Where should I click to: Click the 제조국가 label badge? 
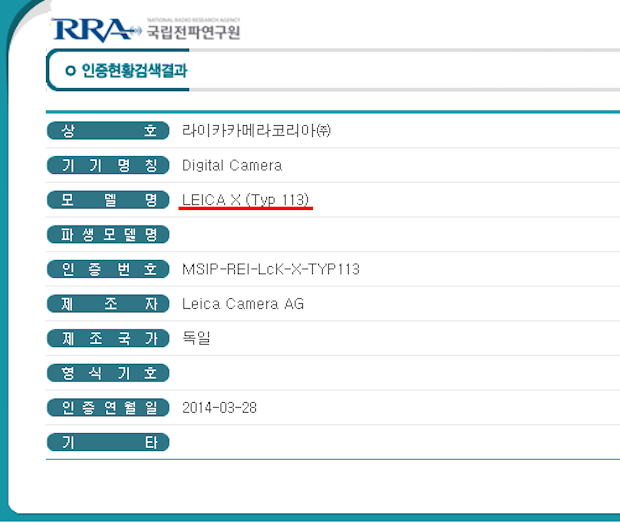click(x=108, y=338)
